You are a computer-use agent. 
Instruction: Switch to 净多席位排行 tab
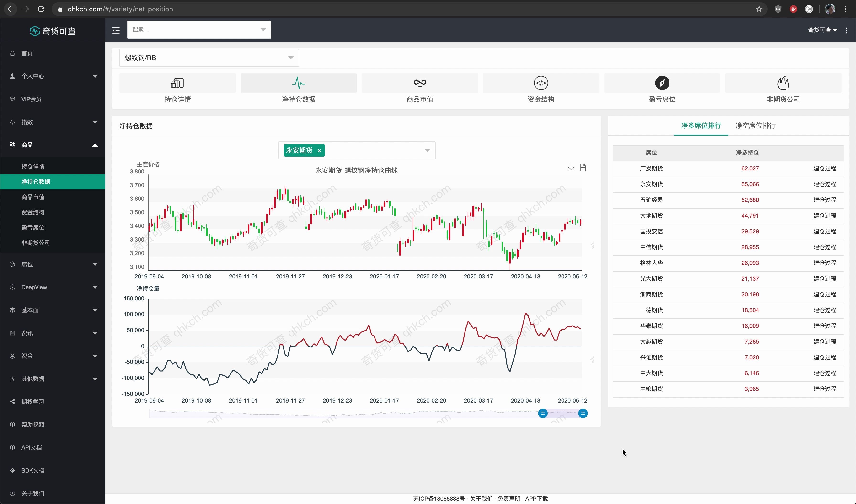coord(701,126)
